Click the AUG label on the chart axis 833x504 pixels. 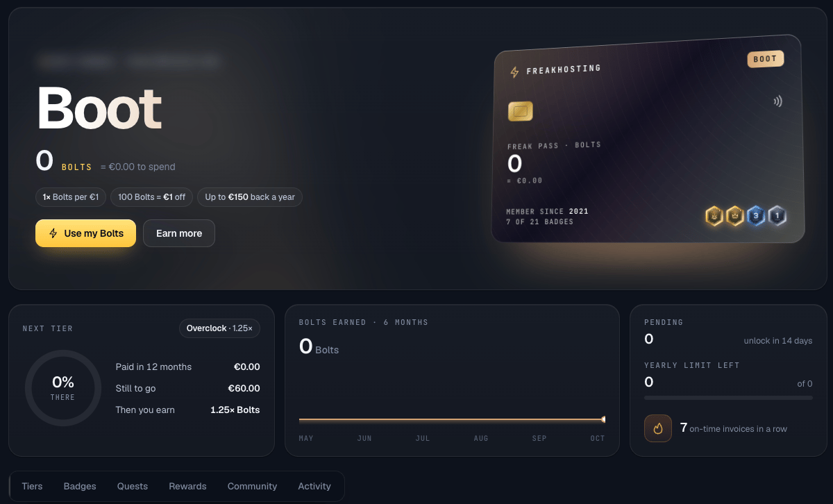click(x=481, y=438)
